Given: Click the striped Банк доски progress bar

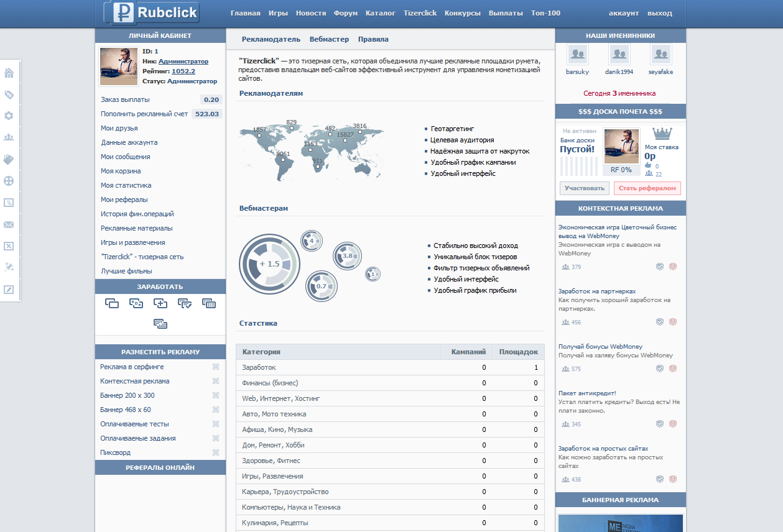Looking at the screenshot, I should click(x=578, y=167).
